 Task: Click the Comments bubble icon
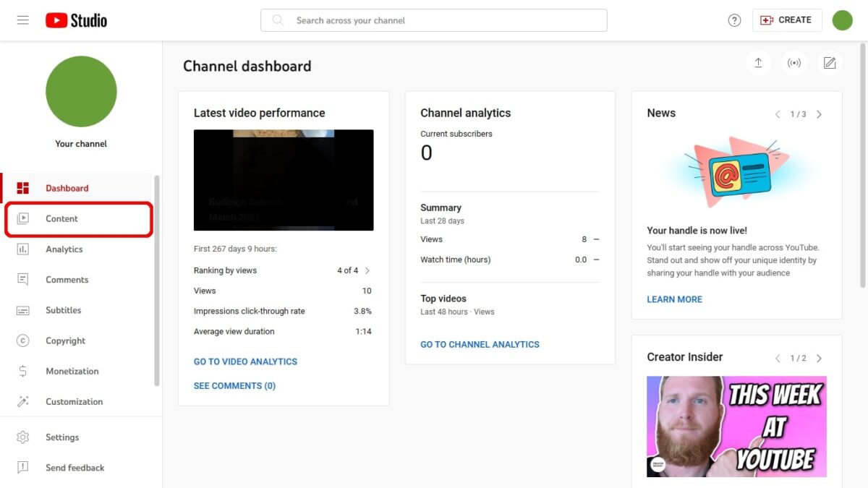point(23,280)
